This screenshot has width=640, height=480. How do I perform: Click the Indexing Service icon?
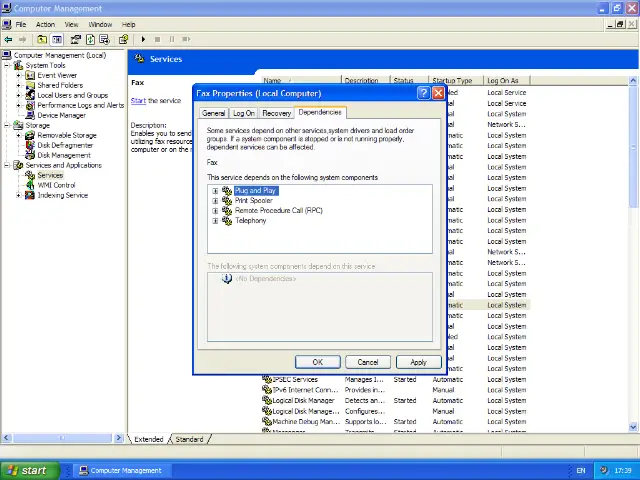pos(30,196)
